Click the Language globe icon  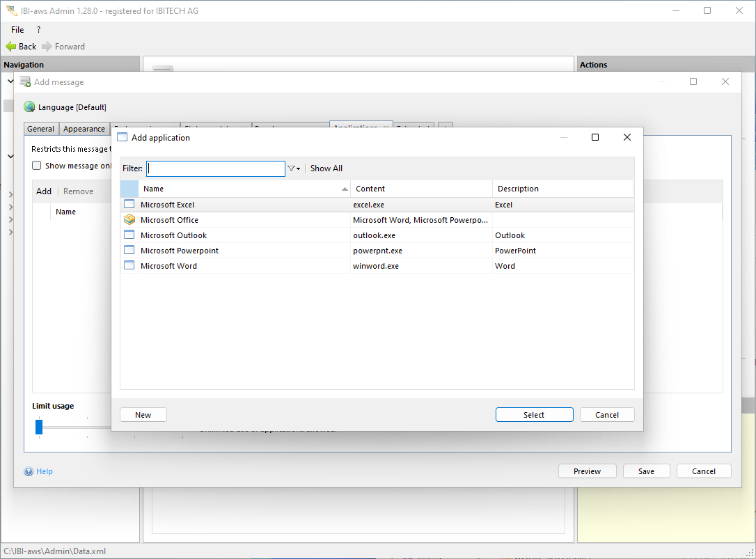click(x=29, y=107)
